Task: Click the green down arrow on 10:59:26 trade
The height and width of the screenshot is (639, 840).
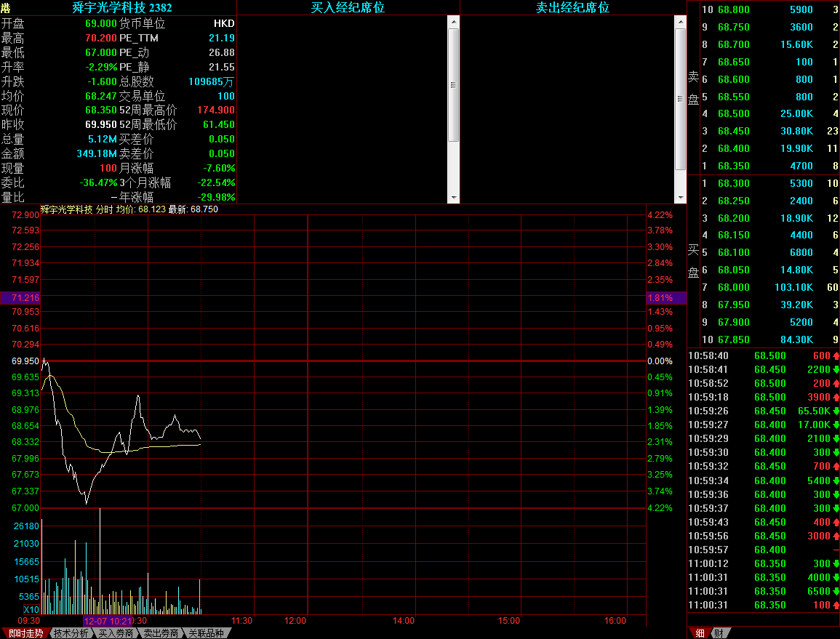Action: coord(836,411)
